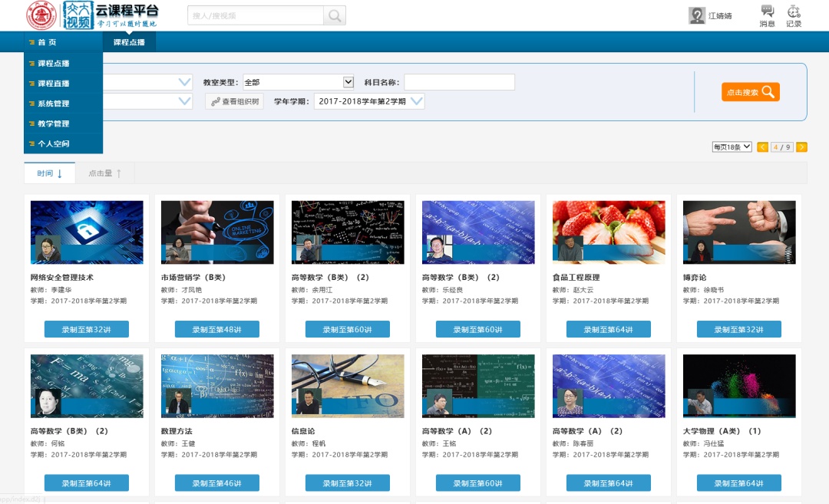Click the magnifier search icon in header

[x=335, y=15]
